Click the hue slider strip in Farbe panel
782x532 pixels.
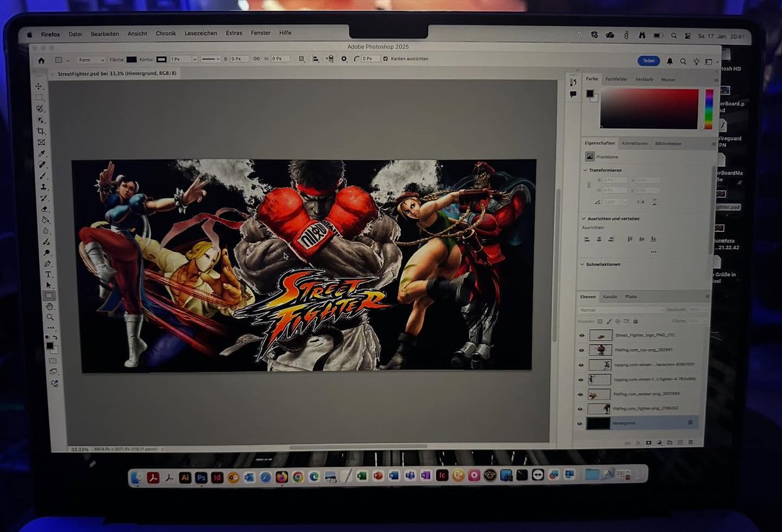tap(708, 109)
